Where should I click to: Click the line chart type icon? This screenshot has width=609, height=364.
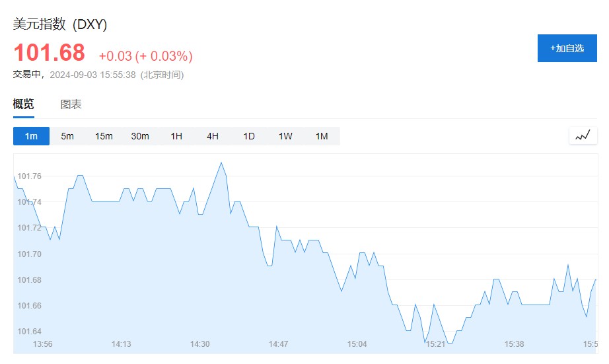pyautogui.click(x=582, y=136)
